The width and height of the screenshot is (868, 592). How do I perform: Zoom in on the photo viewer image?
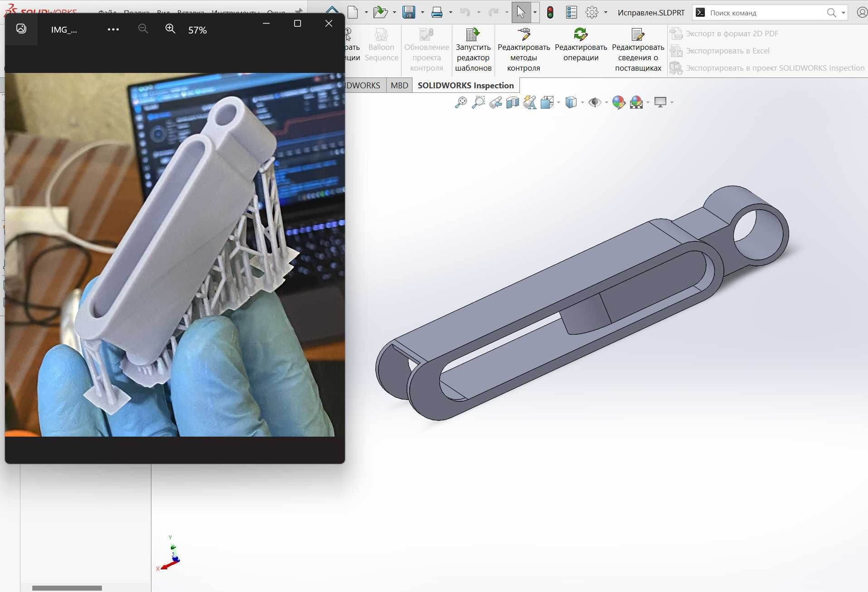tap(170, 29)
